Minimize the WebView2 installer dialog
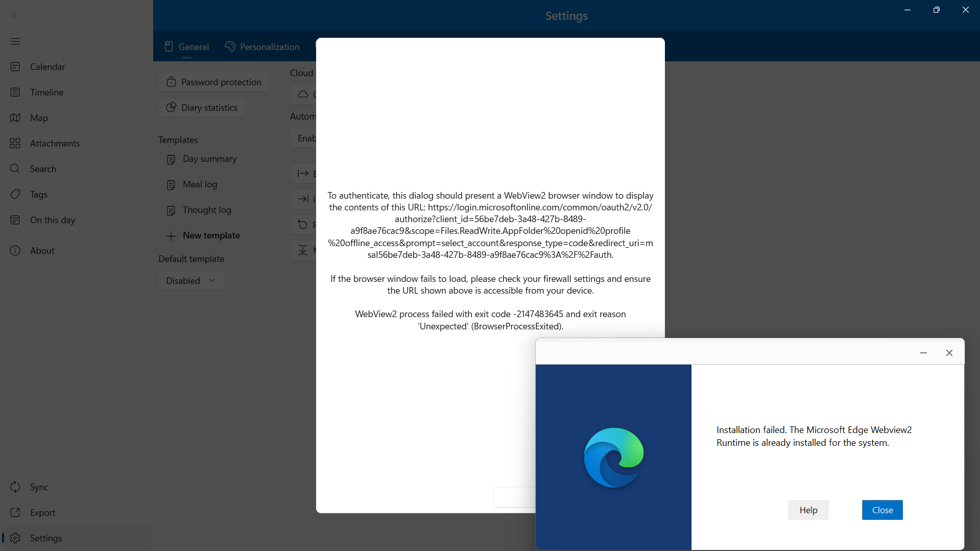This screenshot has height=551, width=980. pos(923,353)
